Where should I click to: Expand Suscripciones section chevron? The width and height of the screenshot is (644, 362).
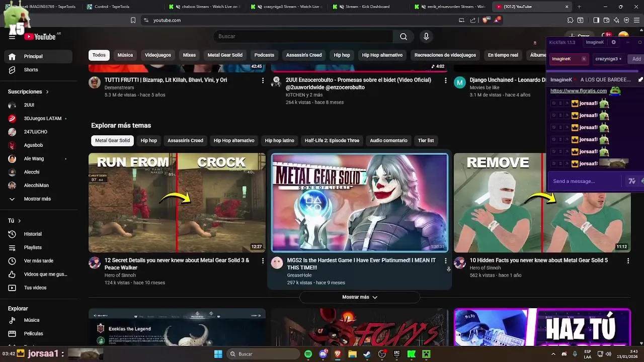click(47, 92)
